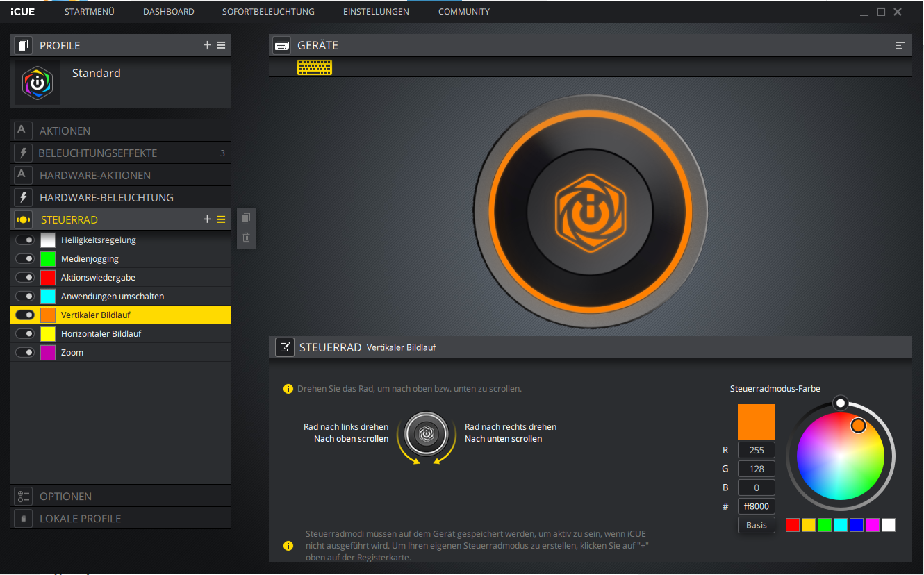Click the G value field showing 128
Image resolution: width=924 pixels, height=575 pixels.
[757, 469]
